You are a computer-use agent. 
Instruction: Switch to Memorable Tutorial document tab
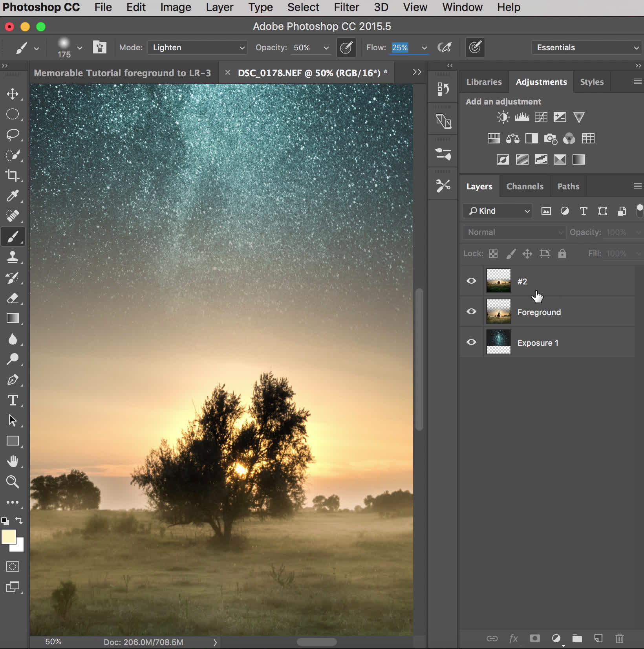(122, 73)
